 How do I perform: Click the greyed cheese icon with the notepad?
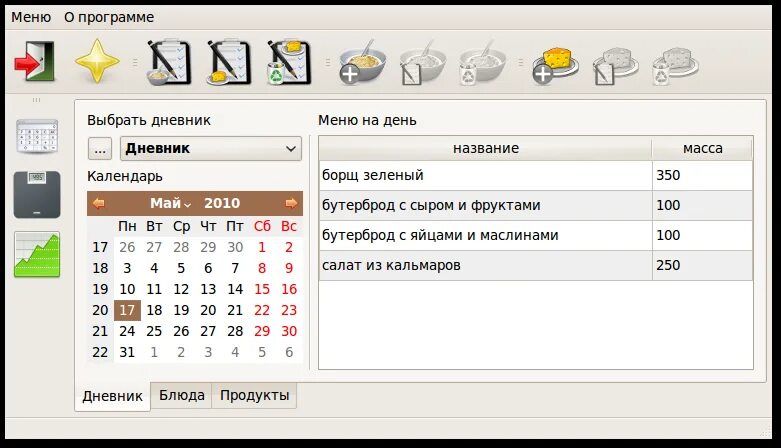[x=616, y=66]
